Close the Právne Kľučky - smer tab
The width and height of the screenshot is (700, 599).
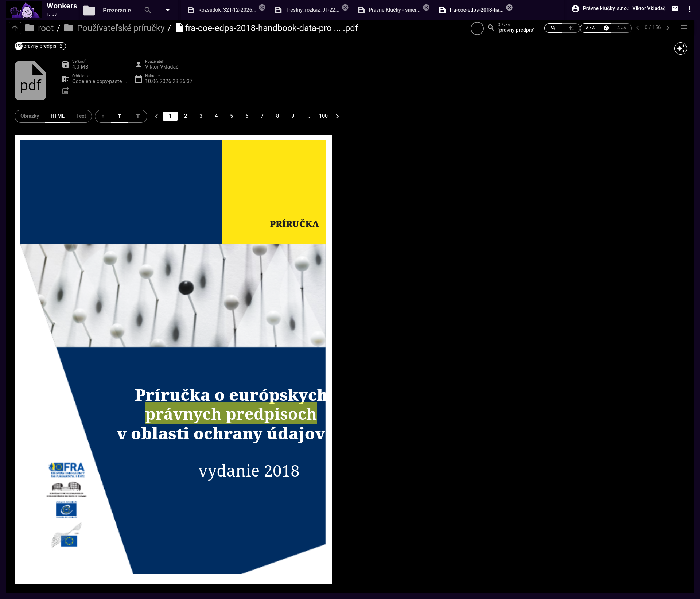(426, 7)
